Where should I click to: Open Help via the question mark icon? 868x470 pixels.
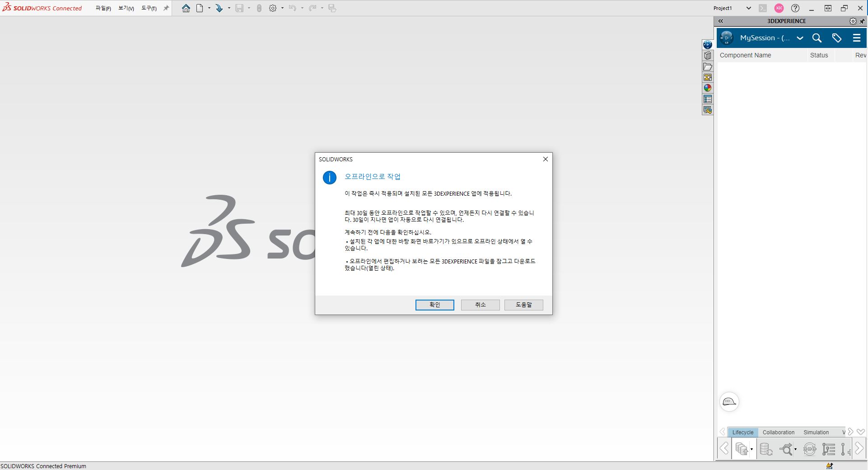795,8
